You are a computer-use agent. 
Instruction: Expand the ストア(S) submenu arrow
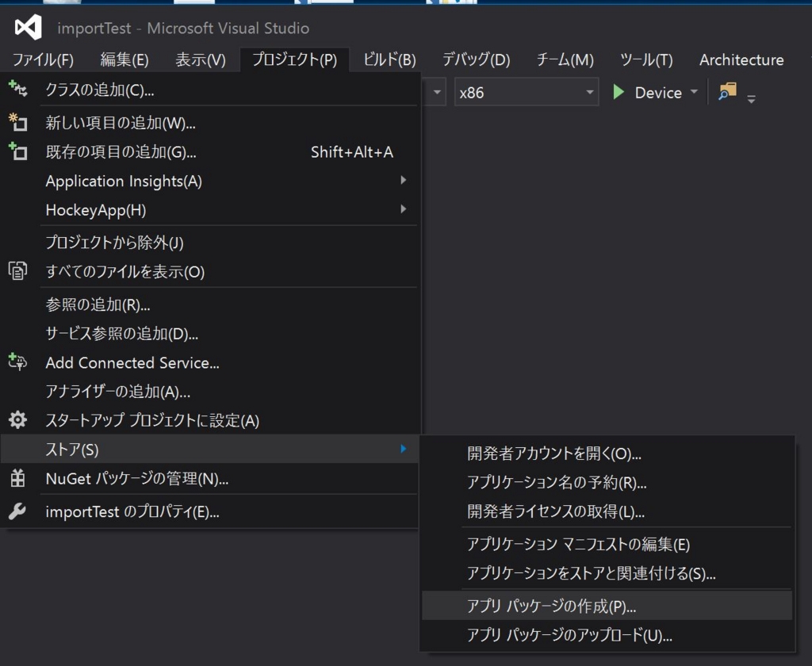point(404,449)
